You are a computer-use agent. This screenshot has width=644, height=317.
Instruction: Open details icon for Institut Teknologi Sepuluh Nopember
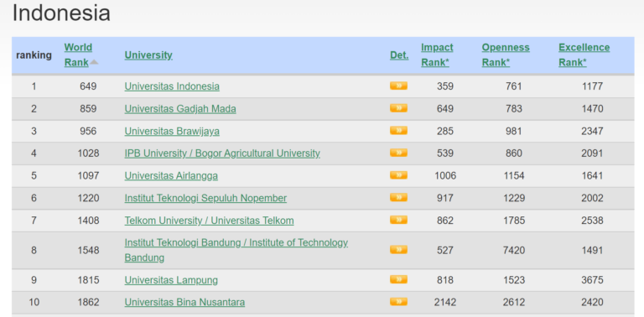coord(398,198)
